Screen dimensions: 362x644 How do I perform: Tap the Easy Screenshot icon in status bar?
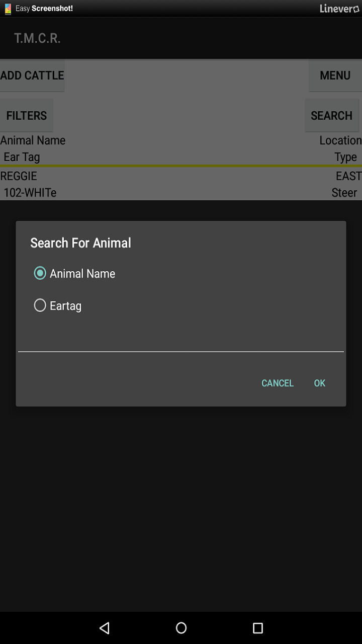(x=7, y=9)
